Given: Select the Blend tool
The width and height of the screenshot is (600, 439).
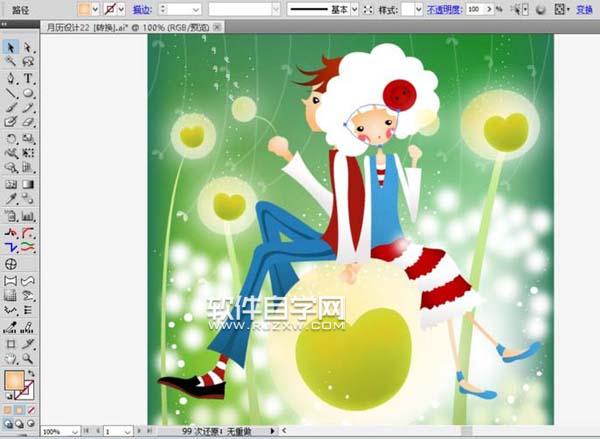Looking at the screenshot, I should point(28,198).
